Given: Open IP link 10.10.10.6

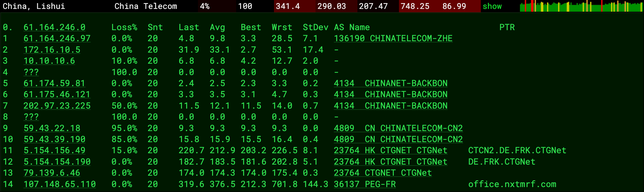Looking at the screenshot, I should pos(49,61).
